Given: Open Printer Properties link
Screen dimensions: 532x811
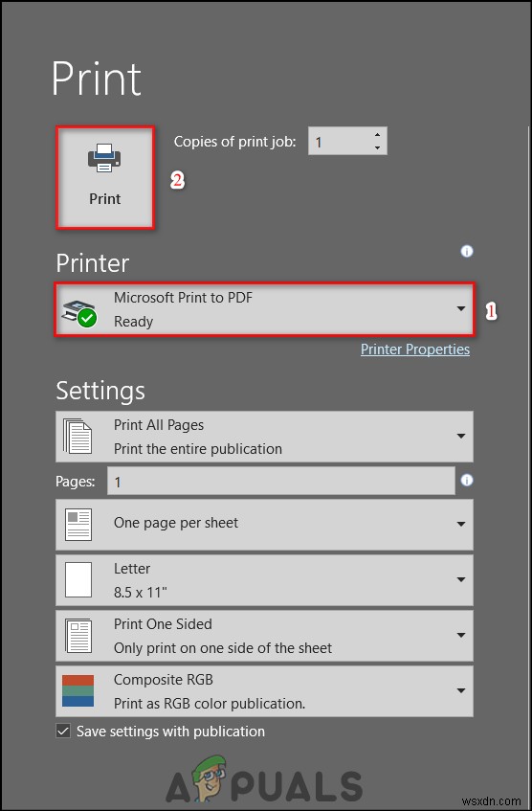Looking at the screenshot, I should pyautogui.click(x=415, y=349).
